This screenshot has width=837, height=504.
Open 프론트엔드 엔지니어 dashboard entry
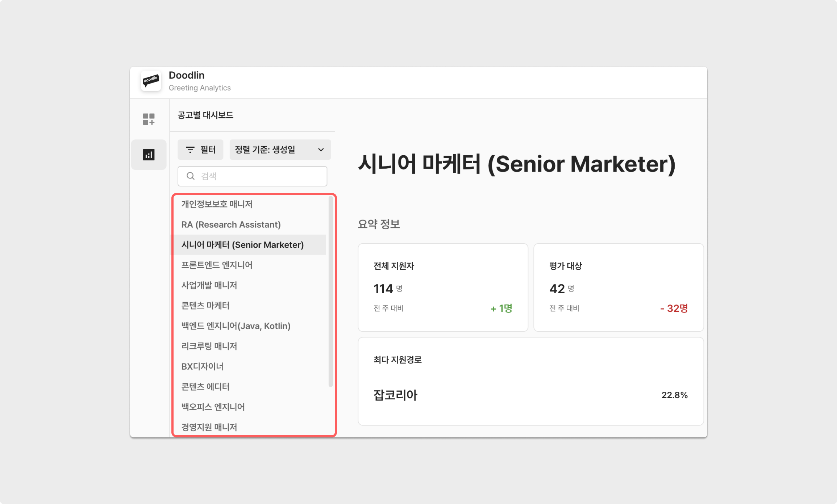tap(217, 265)
